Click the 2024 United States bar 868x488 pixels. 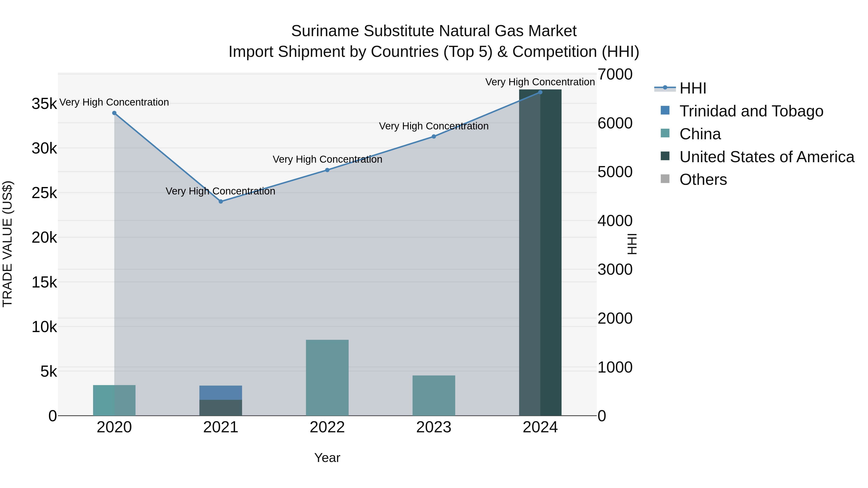[x=540, y=253]
